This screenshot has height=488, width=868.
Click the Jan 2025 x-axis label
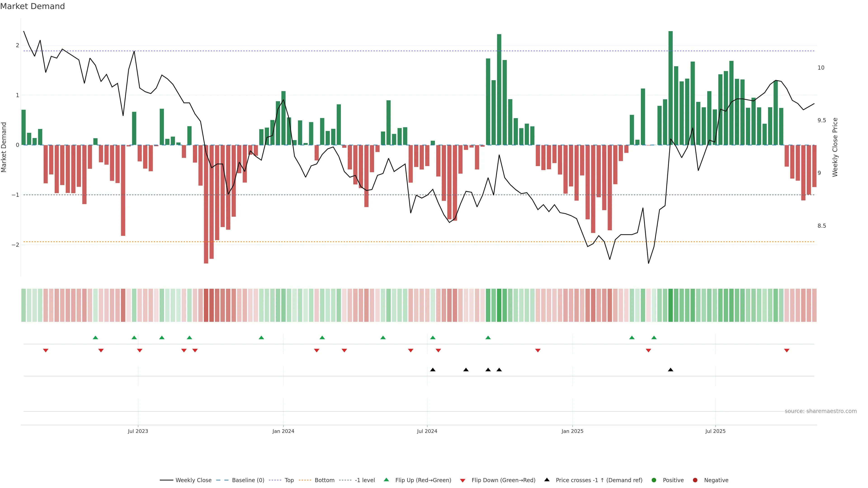click(572, 431)
